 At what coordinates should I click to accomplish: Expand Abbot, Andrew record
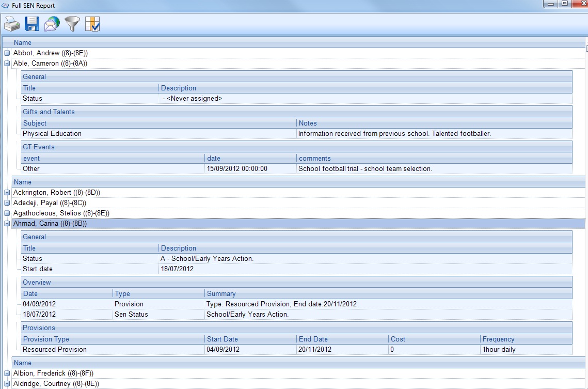[7, 53]
